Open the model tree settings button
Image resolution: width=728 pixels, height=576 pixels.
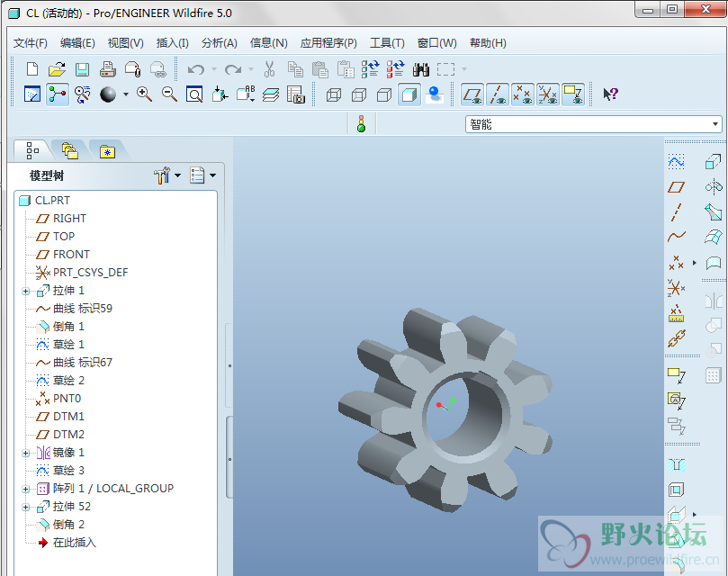tap(166, 176)
